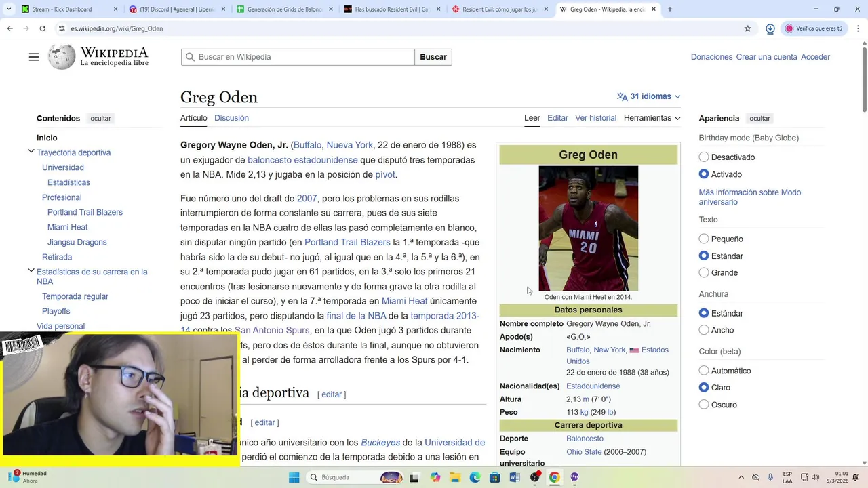
Task: Open a new browser tab with plus icon
Action: tap(669, 9)
